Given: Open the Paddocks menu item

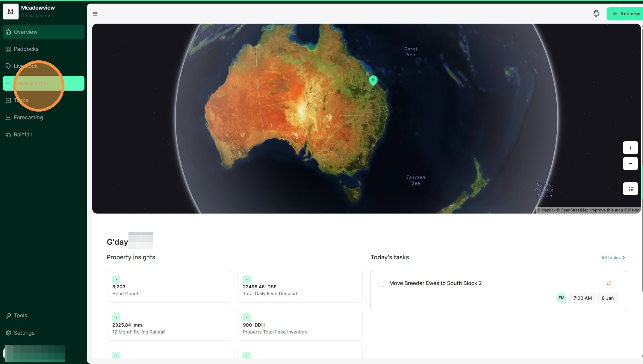Looking at the screenshot, I should tap(26, 49).
